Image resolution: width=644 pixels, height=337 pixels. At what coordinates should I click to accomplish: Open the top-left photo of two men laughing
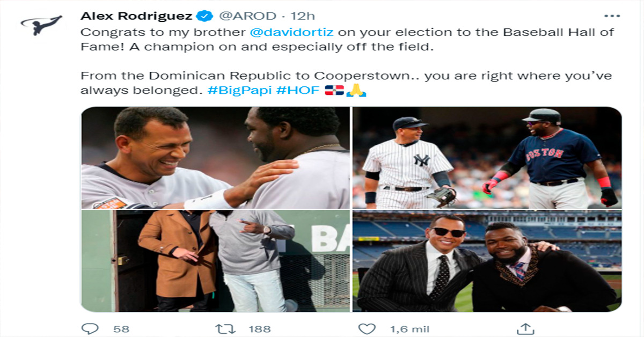pos(215,158)
